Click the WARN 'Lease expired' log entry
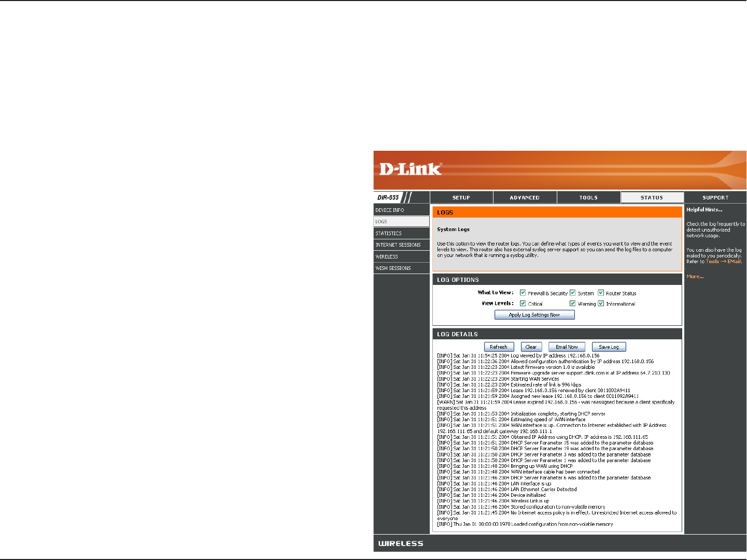 click(x=556, y=405)
